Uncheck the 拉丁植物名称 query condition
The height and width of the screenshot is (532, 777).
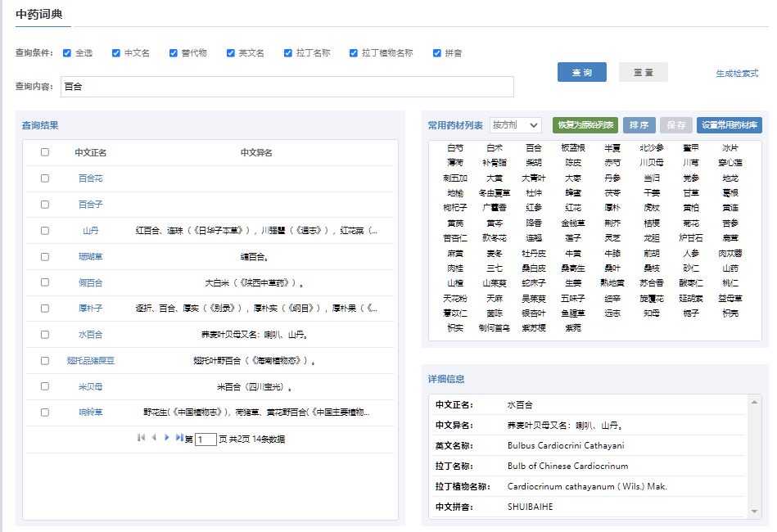[354, 53]
